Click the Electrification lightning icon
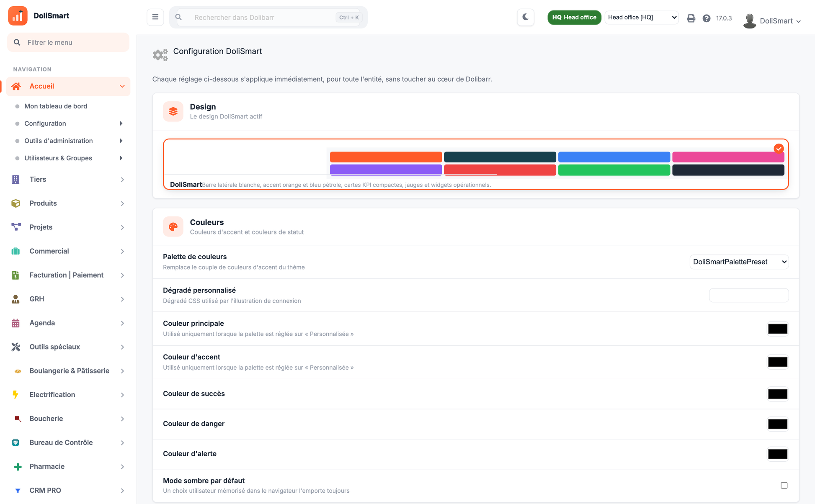Image resolution: width=815 pixels, height=504 pixels. tap(15, 395)
